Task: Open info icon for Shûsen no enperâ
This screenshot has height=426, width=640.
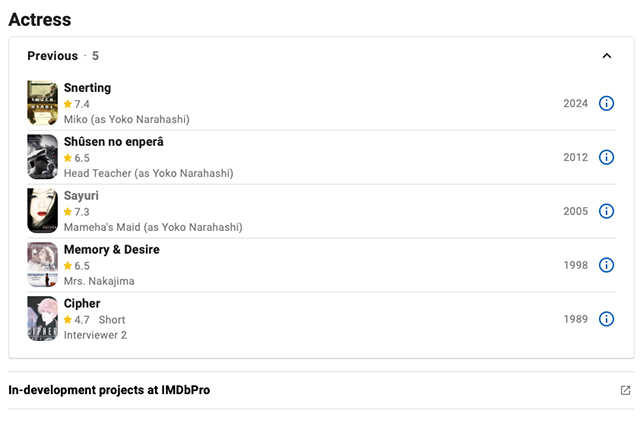Action: [x=606, y=157]
